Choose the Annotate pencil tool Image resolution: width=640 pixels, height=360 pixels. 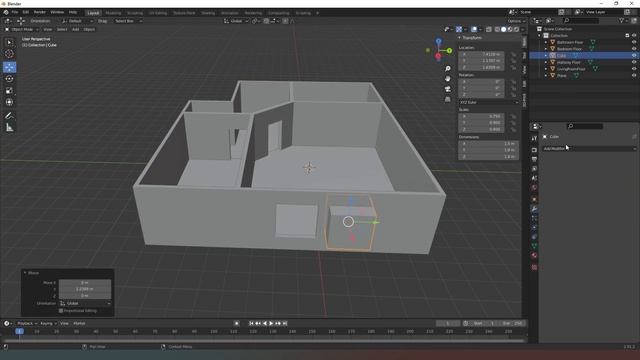point(9,116)
